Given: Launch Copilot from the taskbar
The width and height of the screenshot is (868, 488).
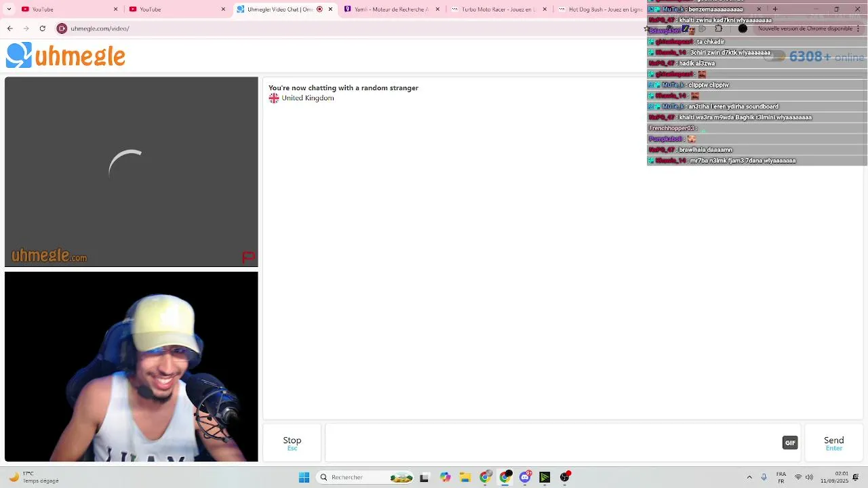Looking at the screenshot, I should pos(445,477).
